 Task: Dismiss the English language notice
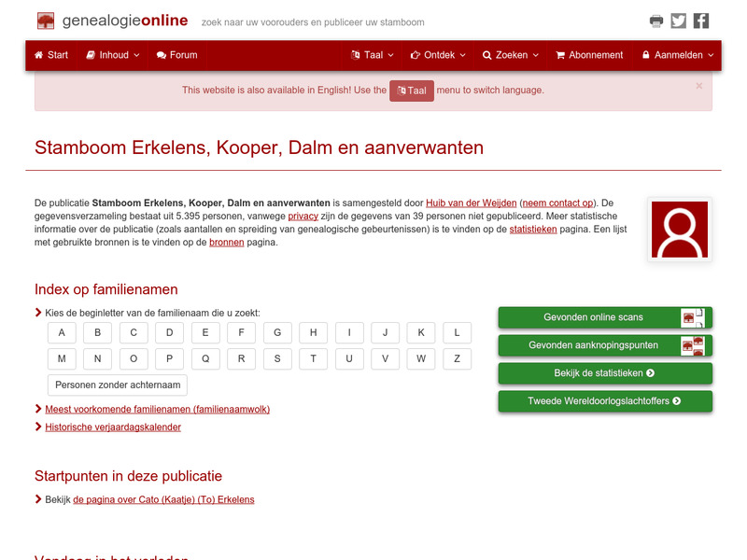tap(699, 86)
